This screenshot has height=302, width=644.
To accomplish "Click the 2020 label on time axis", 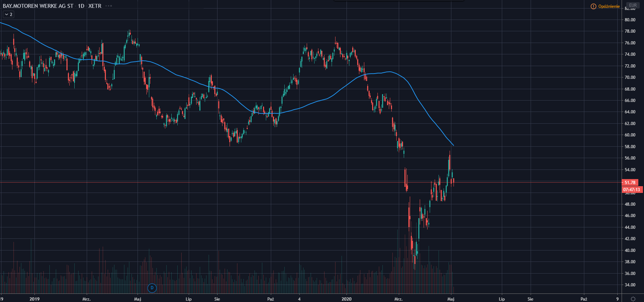I will (x=347, y=299).
